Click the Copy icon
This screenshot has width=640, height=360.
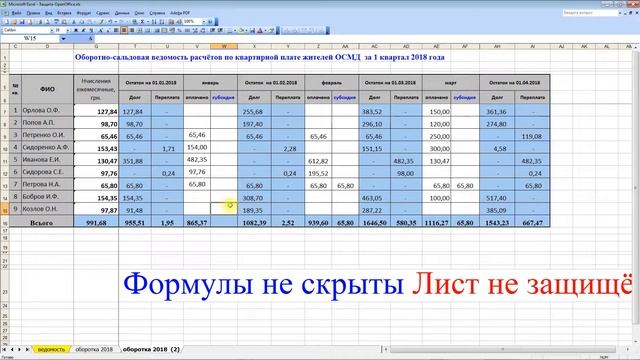(x=82, y=22)
